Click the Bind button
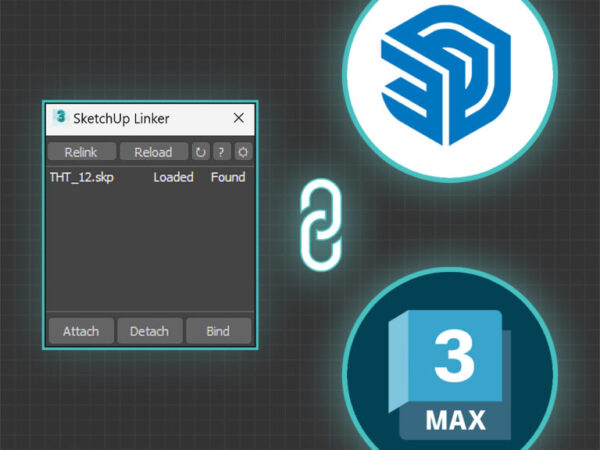 [x=218, y=331]
